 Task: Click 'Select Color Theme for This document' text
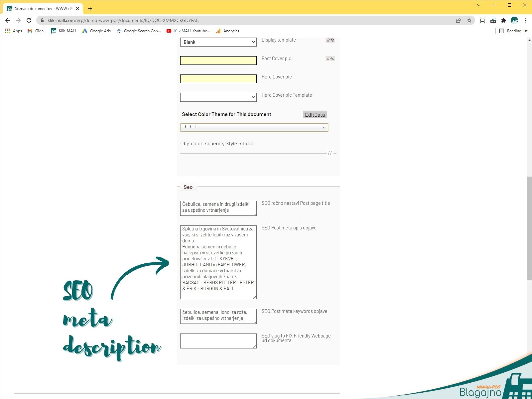click(x=226, y=114)
